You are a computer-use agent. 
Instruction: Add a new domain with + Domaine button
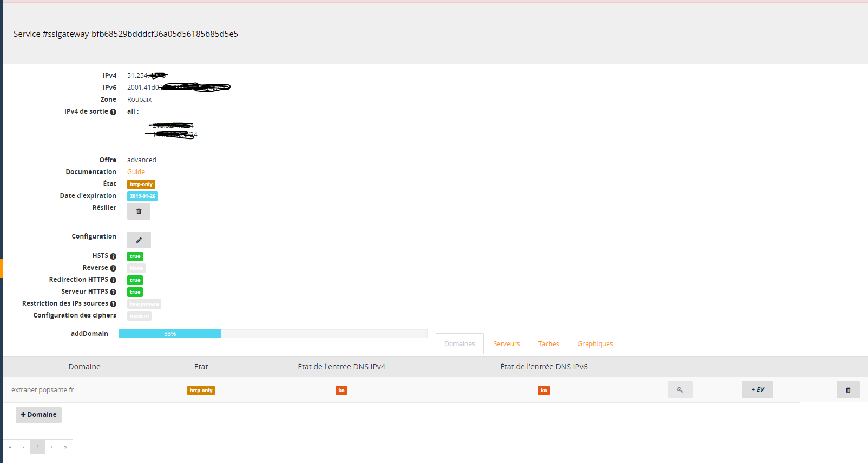pyautogui.click(x=38, y=415)
